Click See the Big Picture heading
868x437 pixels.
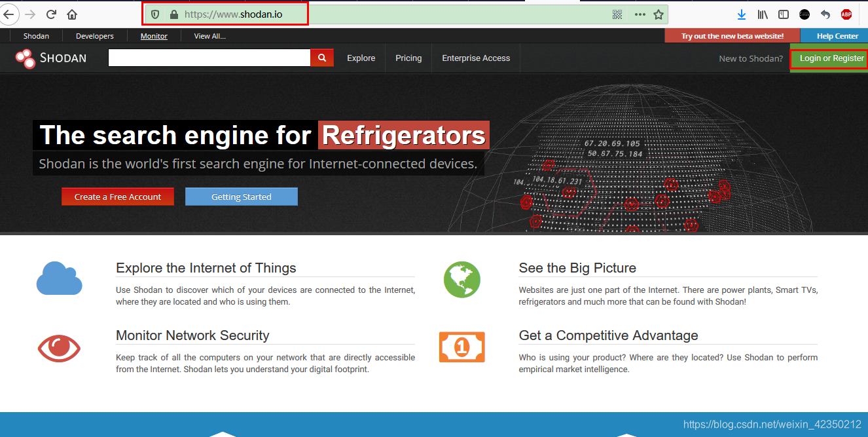[x=577, y=268]
